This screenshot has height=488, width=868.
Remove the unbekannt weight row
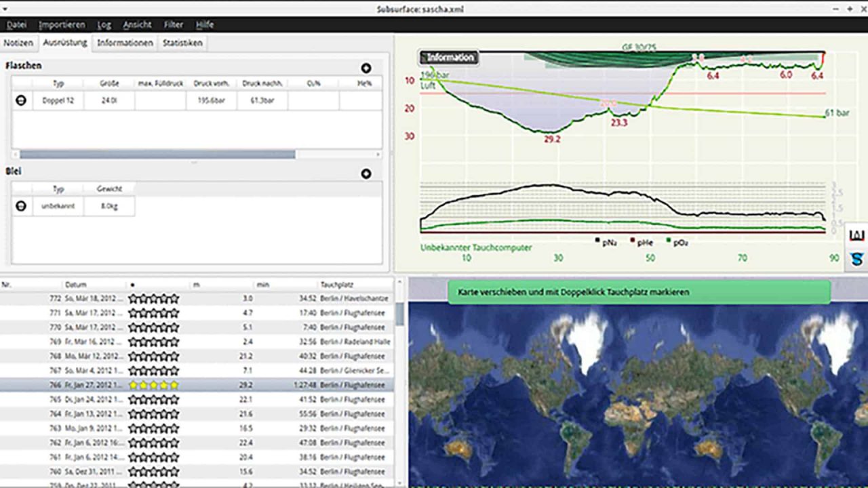coord(20,206)
